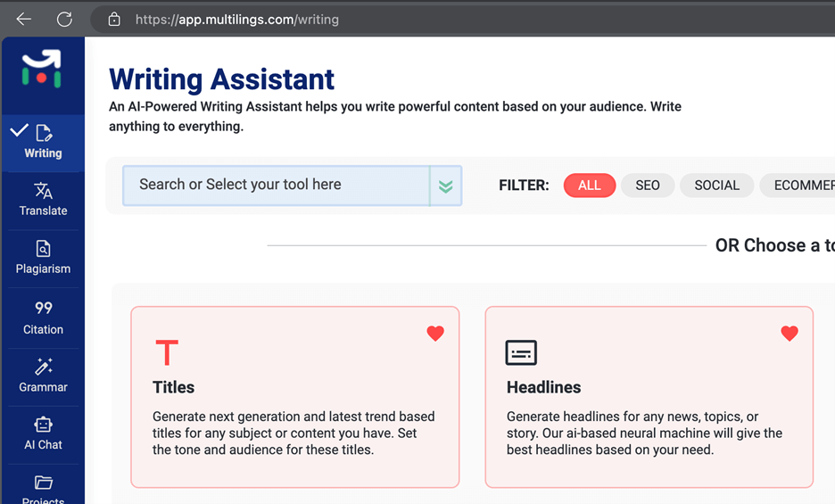835x504 pixels.
Task: Click the Multilings logo icon
Action: point(42,68)
